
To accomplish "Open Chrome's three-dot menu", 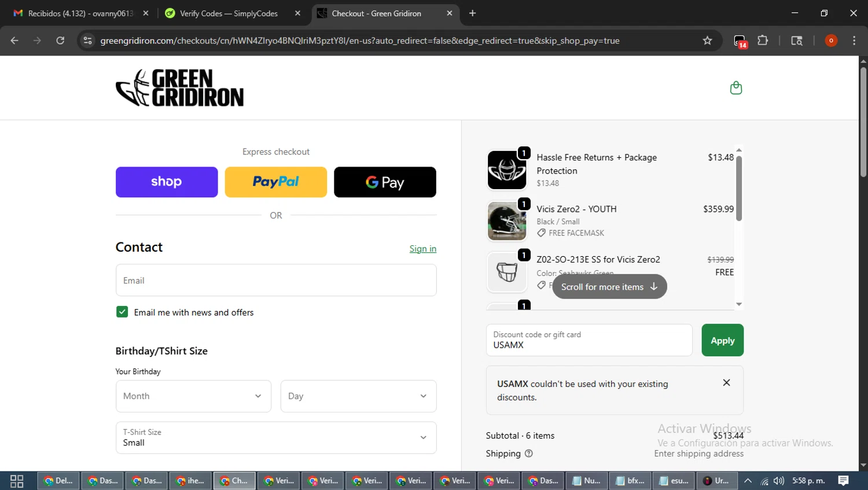I will click(854, 40).
